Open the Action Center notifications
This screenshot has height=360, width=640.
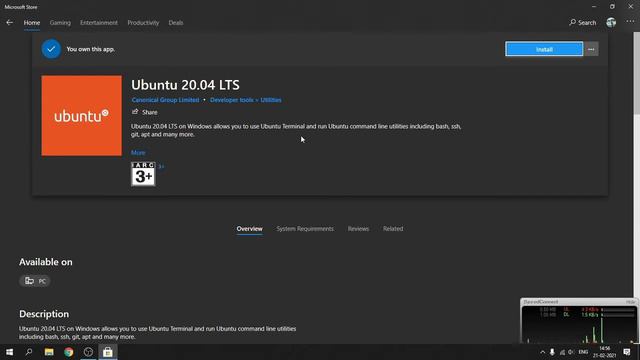[627, 352]
